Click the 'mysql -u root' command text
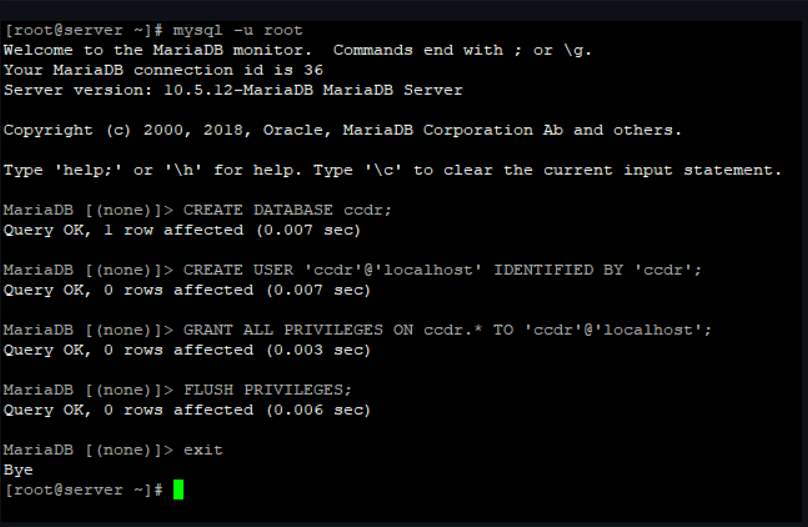This screenshot has height=527, width=808. pos(238,30)
